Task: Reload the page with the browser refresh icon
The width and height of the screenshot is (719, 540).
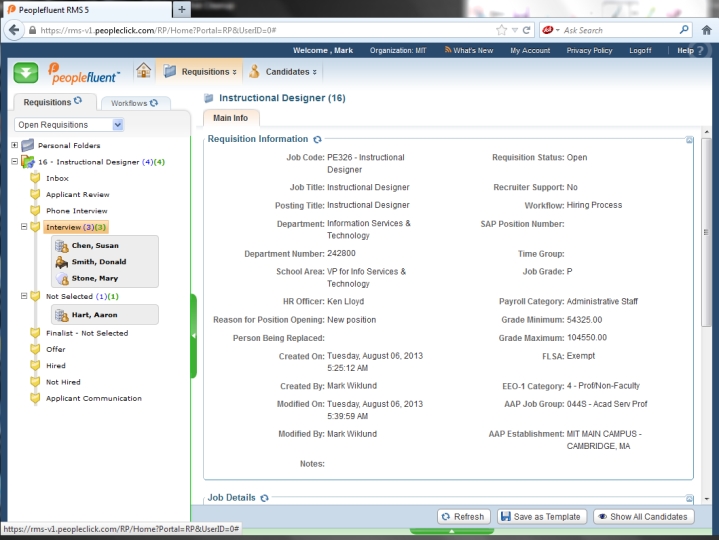Action: click(527, 30)
